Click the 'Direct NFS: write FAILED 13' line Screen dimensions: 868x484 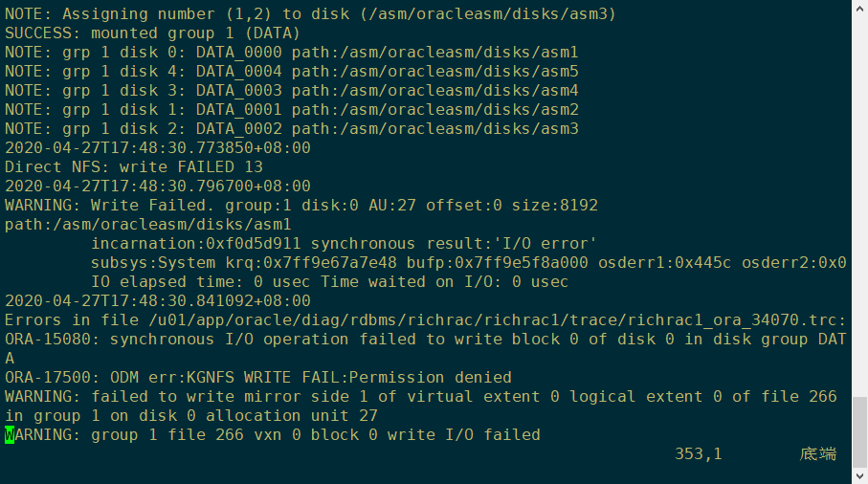click(x=133, y=167)
